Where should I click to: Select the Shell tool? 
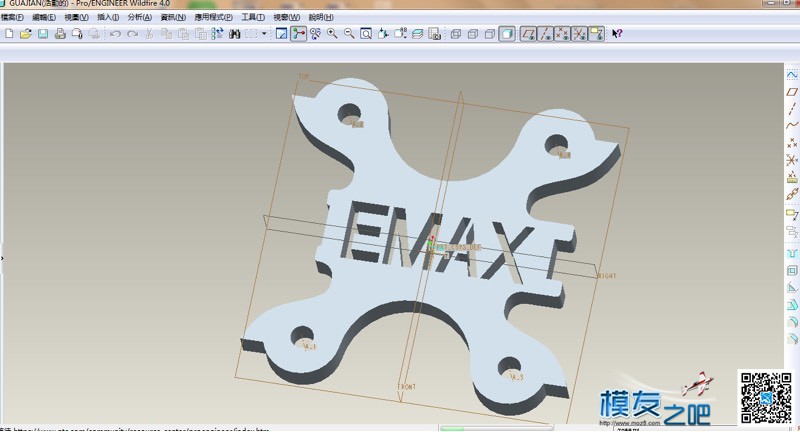[792, 271]
